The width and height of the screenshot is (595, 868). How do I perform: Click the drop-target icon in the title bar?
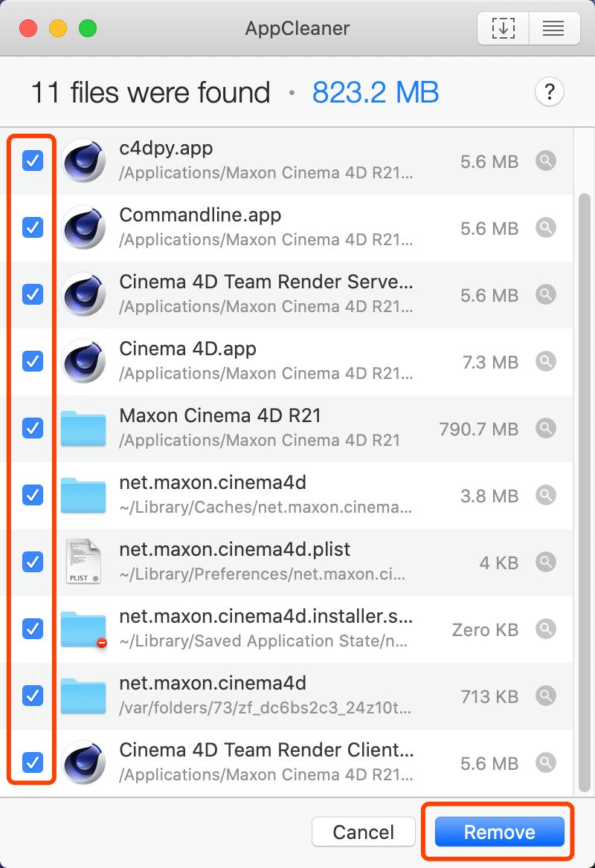point(504,29)
